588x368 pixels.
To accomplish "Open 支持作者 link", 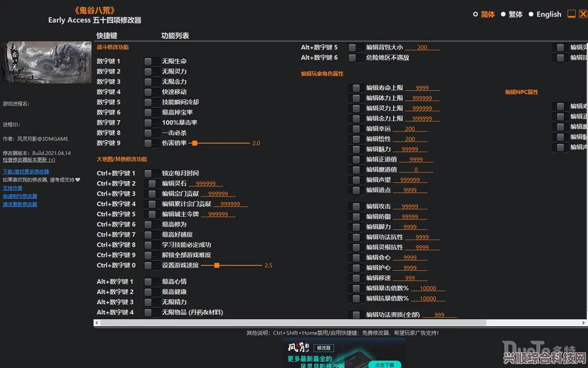I will point(13,188).
